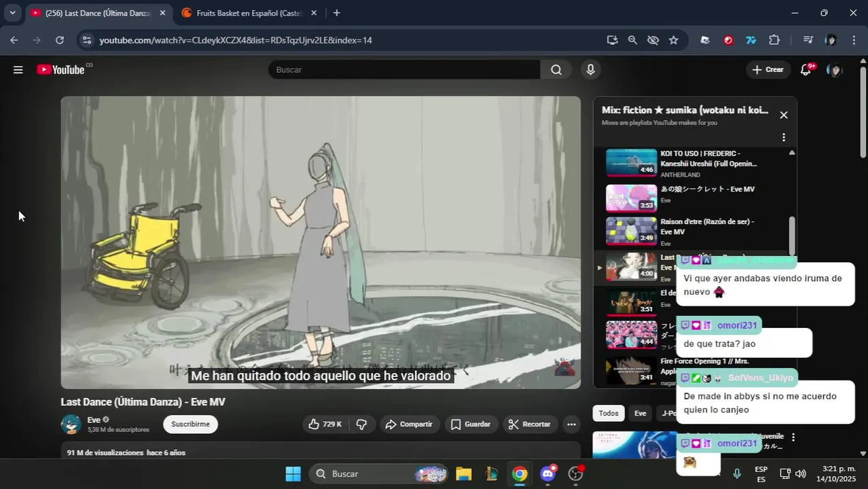This screenshot has height=489, width=868.
Task: Open the YouTube hamburger guide menu
Action: (x=18, y=69)
